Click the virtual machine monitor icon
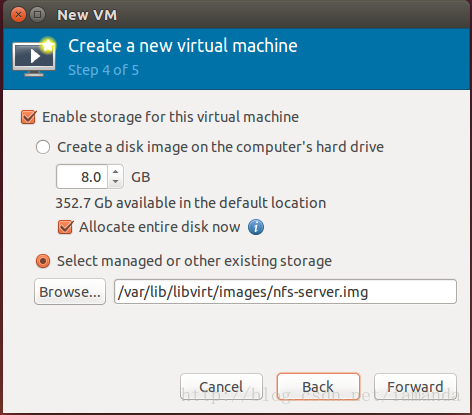472x415 pixels. click(34, 57)
